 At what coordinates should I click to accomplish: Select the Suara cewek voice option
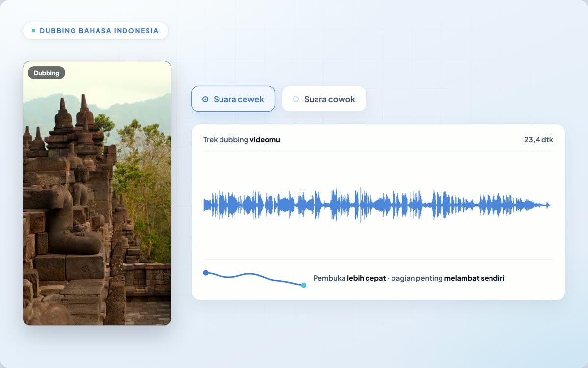click(x=233, y=99)
